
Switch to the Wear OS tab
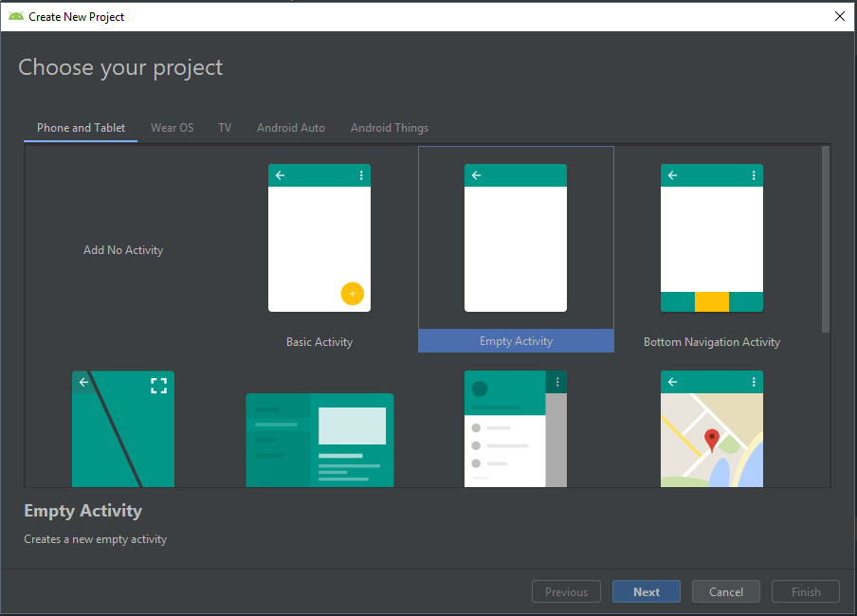172,127
